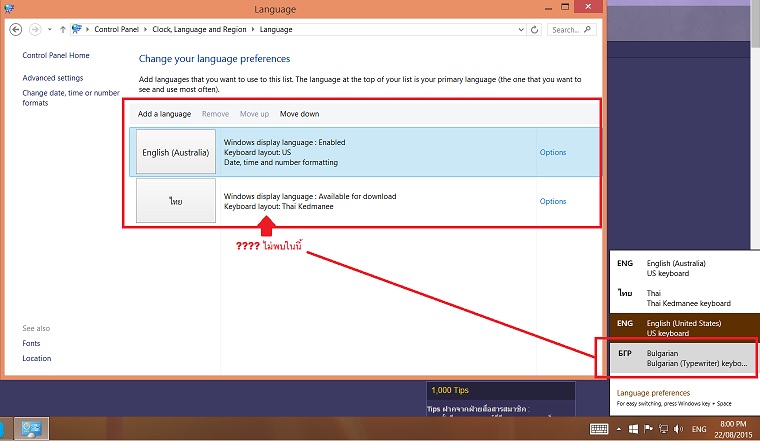Open Language preferences link in flyout

(x=653, y=393)
